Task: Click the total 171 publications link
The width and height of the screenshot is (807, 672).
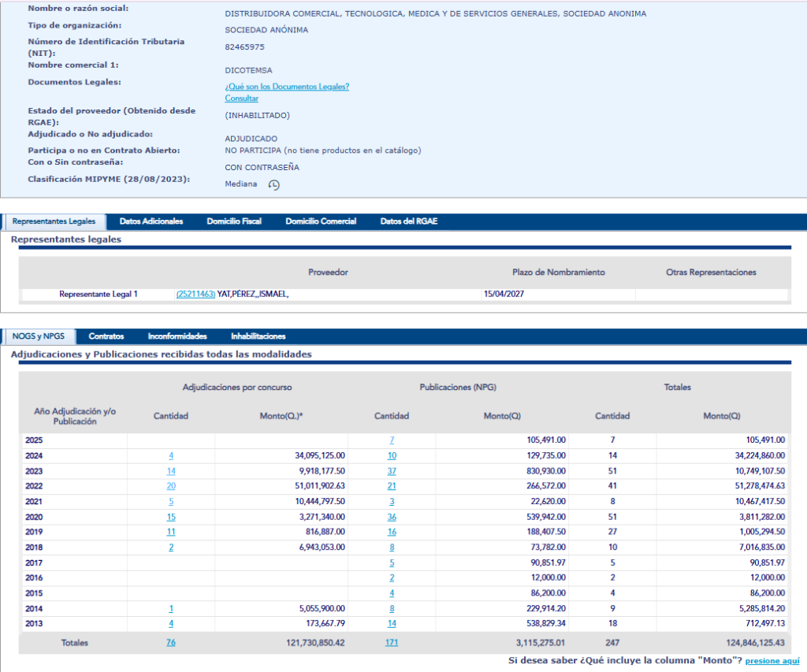Action: (392, 643)
